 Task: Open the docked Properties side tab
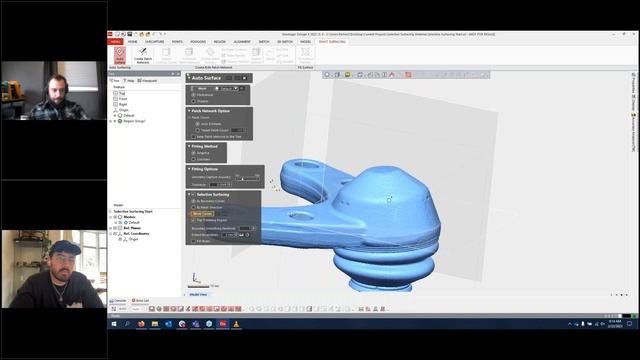(633, 84)
